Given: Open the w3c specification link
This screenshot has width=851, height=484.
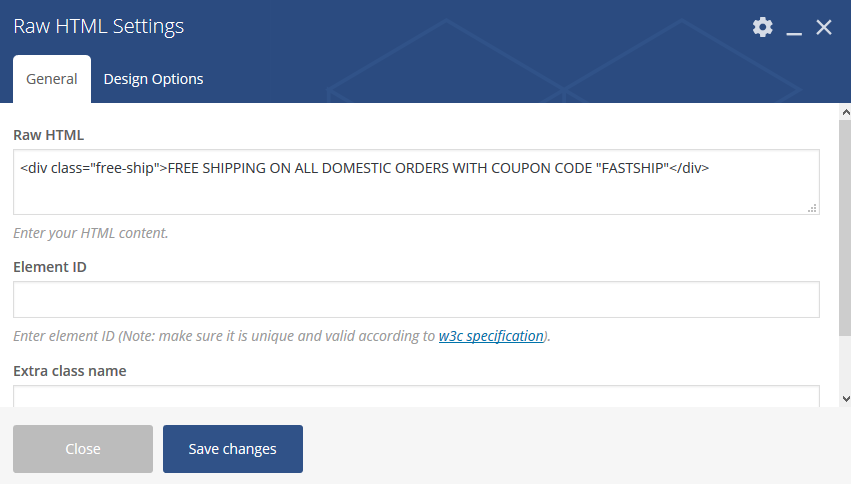Looking at the screenshot, I should (x=491, y=336).
